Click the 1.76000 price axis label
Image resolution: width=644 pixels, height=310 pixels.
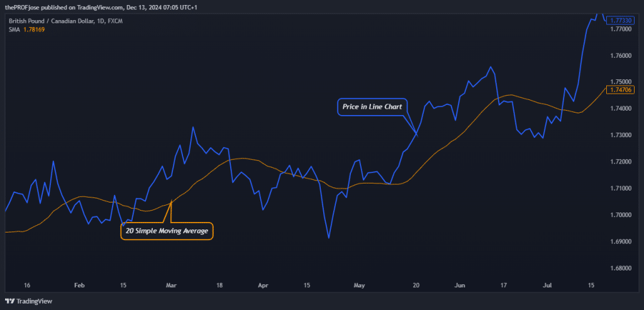click(621, 56)
